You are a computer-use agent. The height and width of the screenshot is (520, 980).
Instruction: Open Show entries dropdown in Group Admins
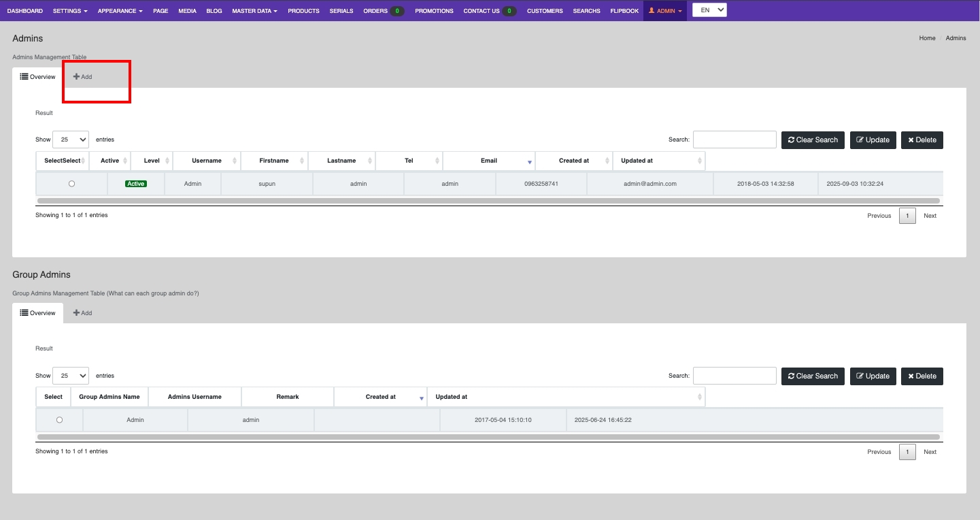[71, 376]
